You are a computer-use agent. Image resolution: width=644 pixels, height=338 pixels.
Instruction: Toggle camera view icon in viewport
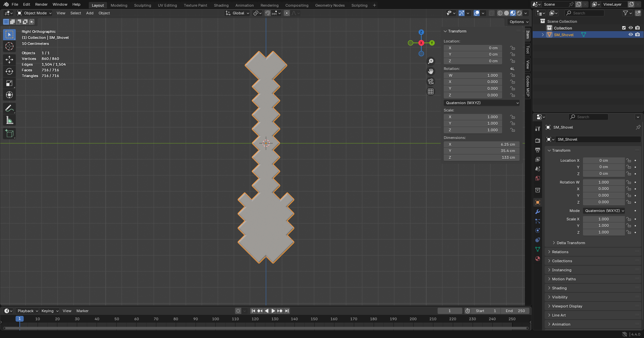click(x=431, y=81)
